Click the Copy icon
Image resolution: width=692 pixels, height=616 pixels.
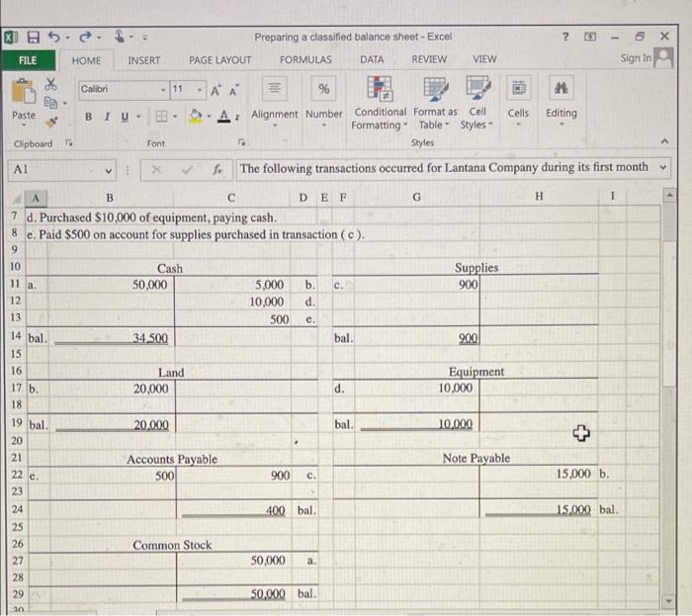[50, 103]
